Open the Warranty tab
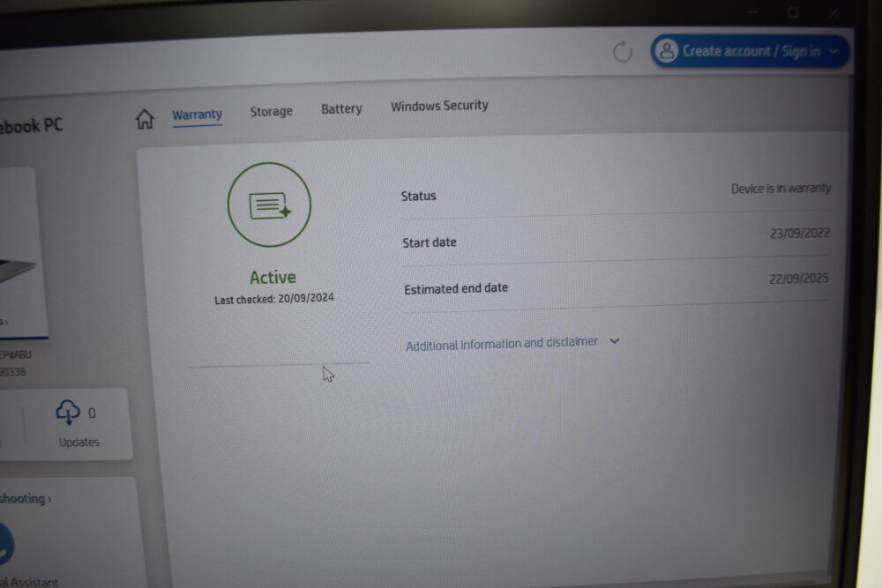Image resolution: width=882 pixels, height=588 pixels. click(197, 115)
